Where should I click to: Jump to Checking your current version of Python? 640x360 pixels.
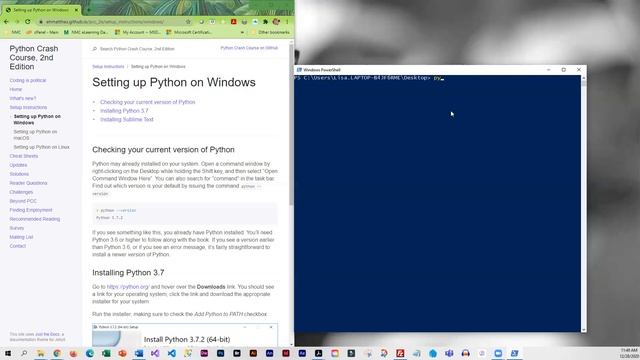pos(148,102)
